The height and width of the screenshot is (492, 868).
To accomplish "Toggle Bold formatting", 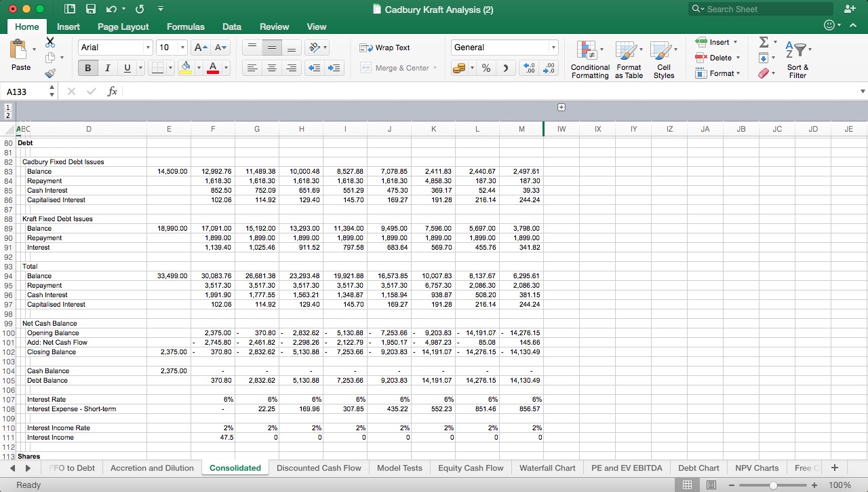I will (x=88, y=68).
